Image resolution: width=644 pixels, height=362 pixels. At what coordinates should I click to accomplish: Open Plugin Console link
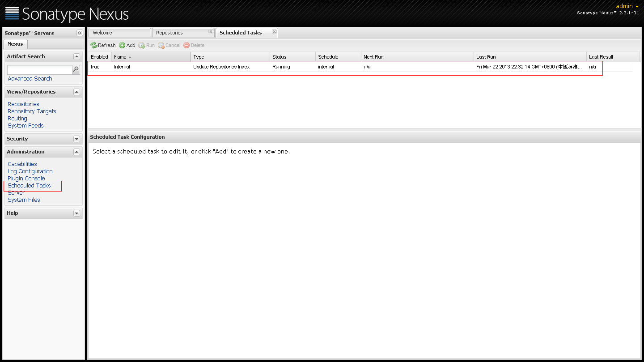coord(26,179)
